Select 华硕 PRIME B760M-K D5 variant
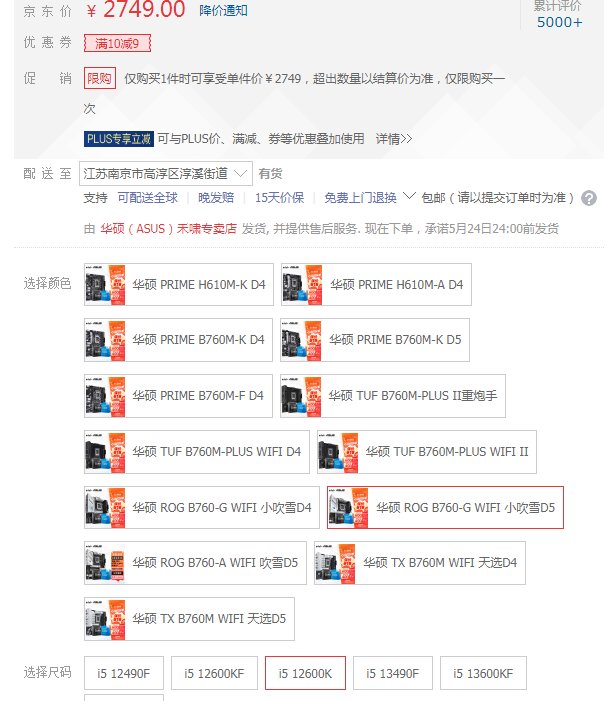Screen dimensions: 609x701 [x=375, y=340]
